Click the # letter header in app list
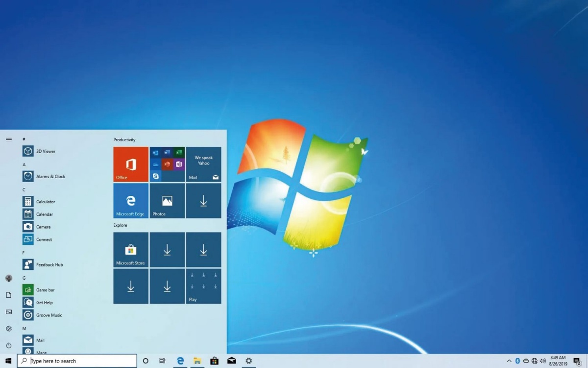Image resolution: width=588 pixels, height=368 pixels. pyautogui.click(x=24, y=139)
